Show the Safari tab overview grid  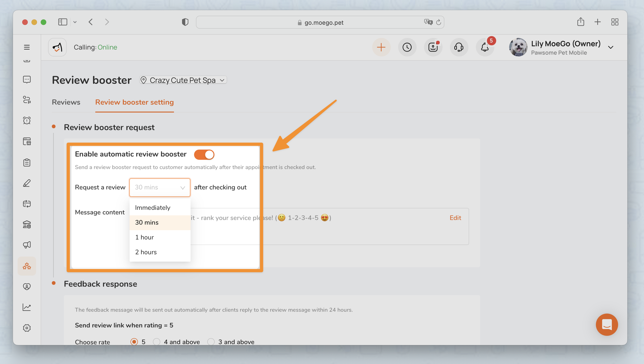point(615,22)
